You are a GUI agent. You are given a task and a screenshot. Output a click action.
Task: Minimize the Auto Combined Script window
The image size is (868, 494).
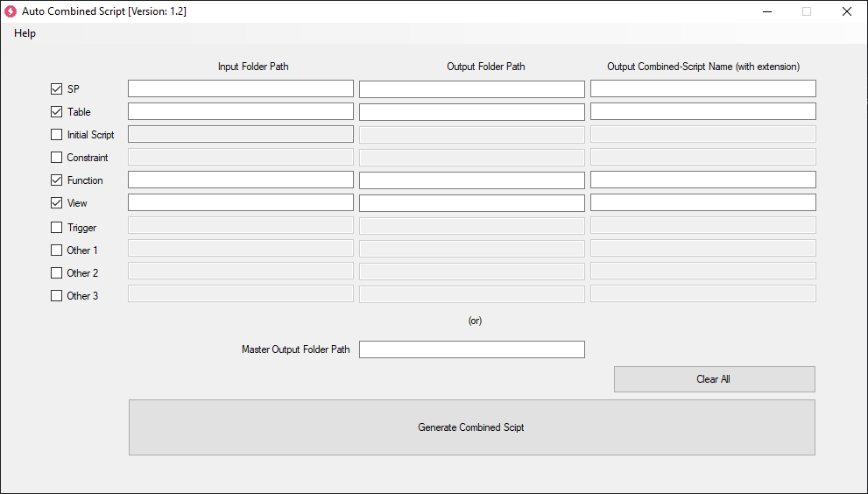[x=766, y=11]
